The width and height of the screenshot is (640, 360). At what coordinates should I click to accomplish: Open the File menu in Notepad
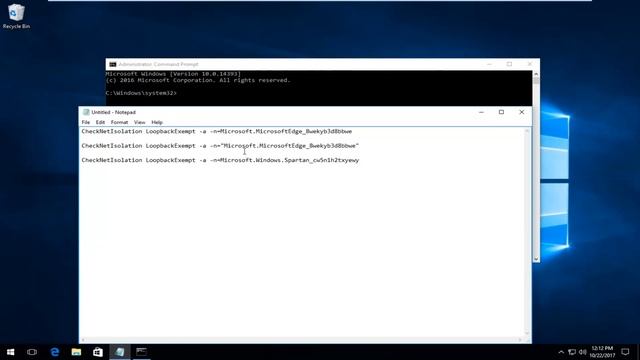86,122
